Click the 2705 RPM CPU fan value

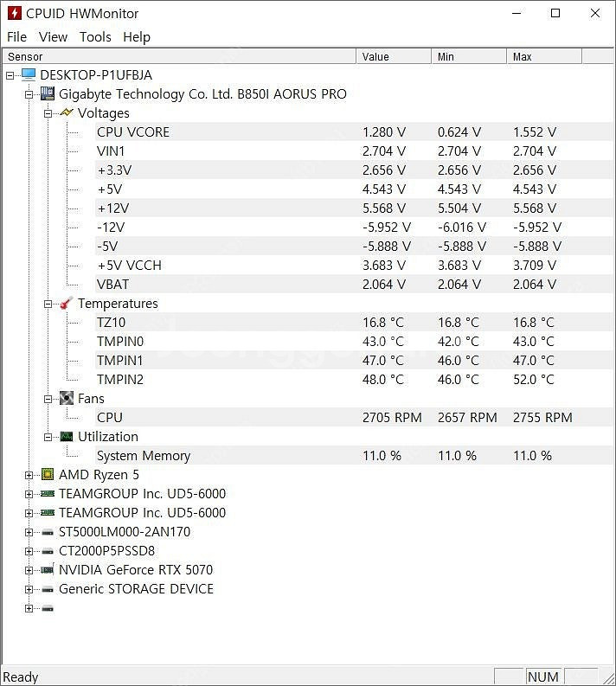(392, 417)
